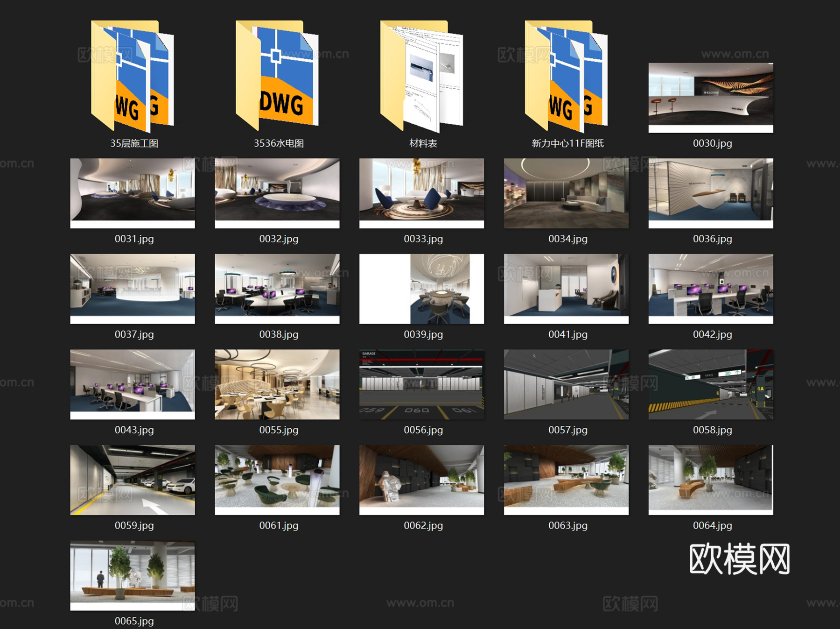
Task: Click the 0039.jpg file name label
Action: point(423,334)
